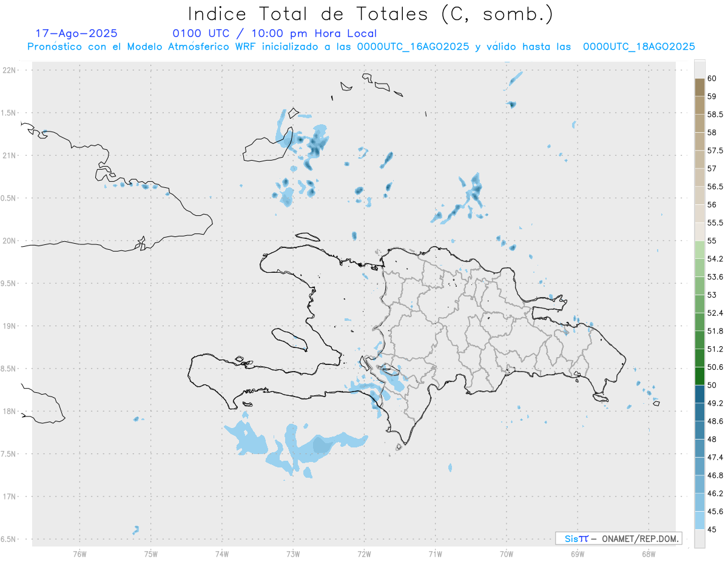Click the '49.2' value on the color scale
728x562 pixels.
715,403
